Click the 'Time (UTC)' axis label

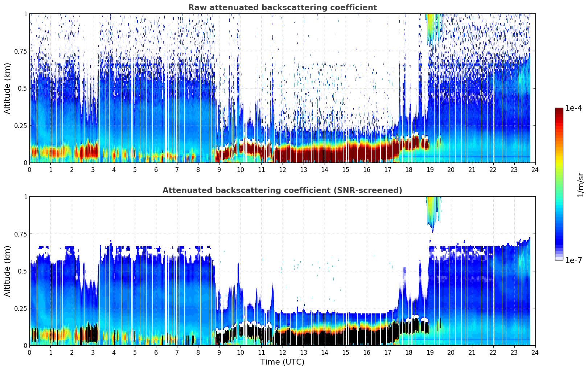tap(282, 362)
